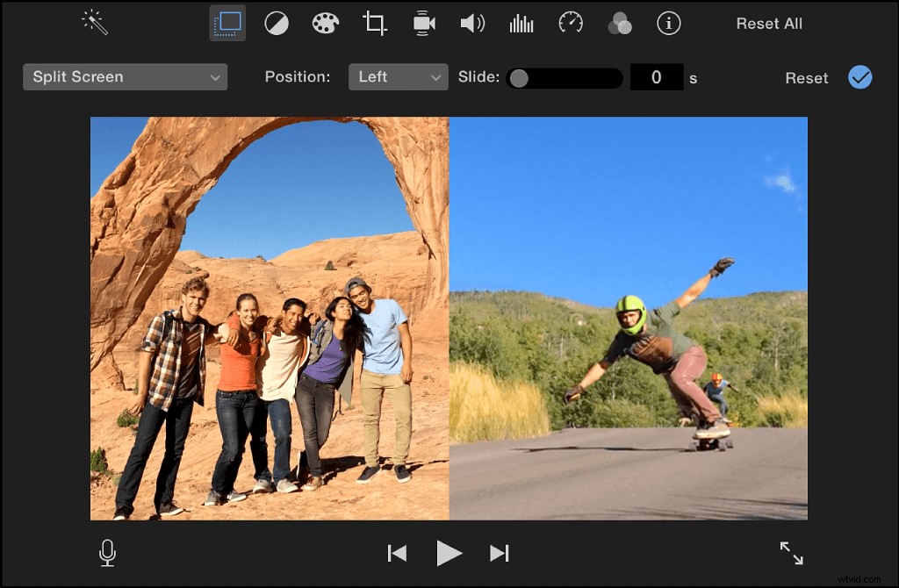
Task: Select the Color Balance icon
Action: pos(277,23)
